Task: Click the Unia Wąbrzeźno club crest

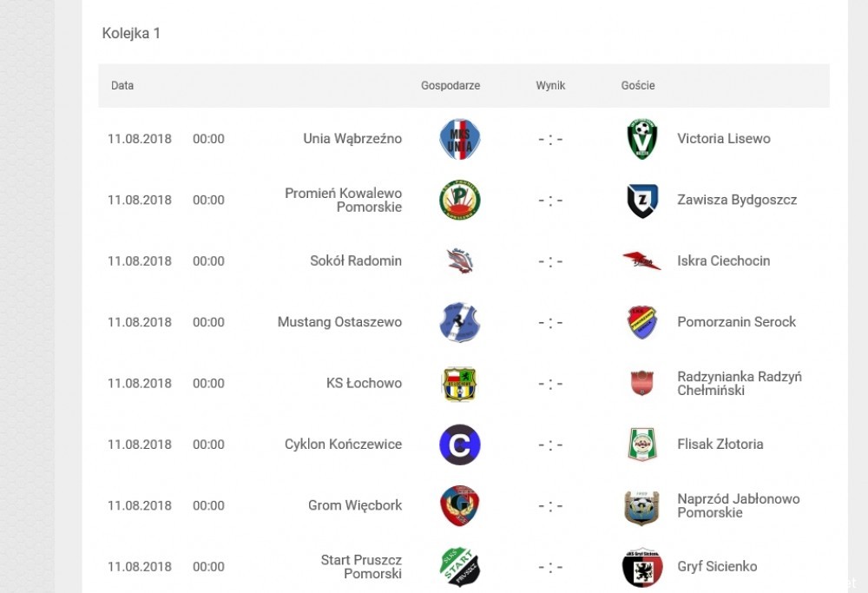Action: tap(459, 139)
